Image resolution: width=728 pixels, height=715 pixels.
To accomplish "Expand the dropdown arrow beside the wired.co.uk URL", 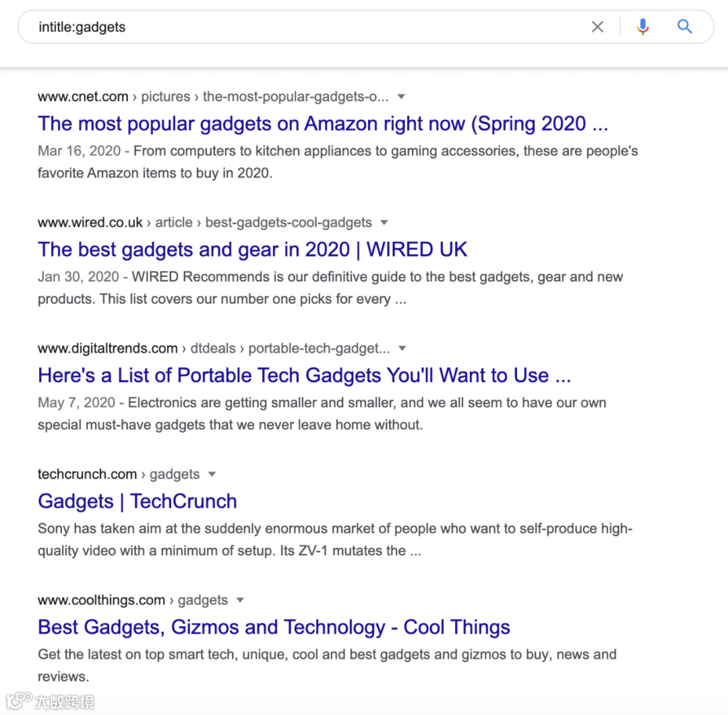I will 384,222.
